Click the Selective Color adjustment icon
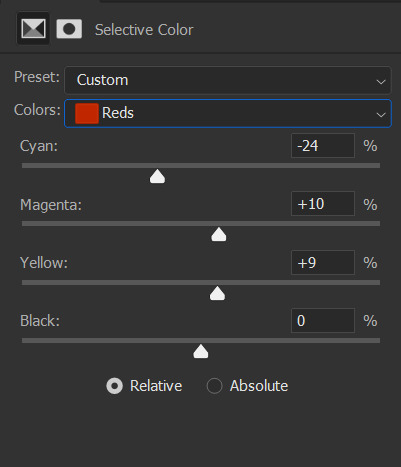Viewport: 401px width, 467px height. click(33, 29)
